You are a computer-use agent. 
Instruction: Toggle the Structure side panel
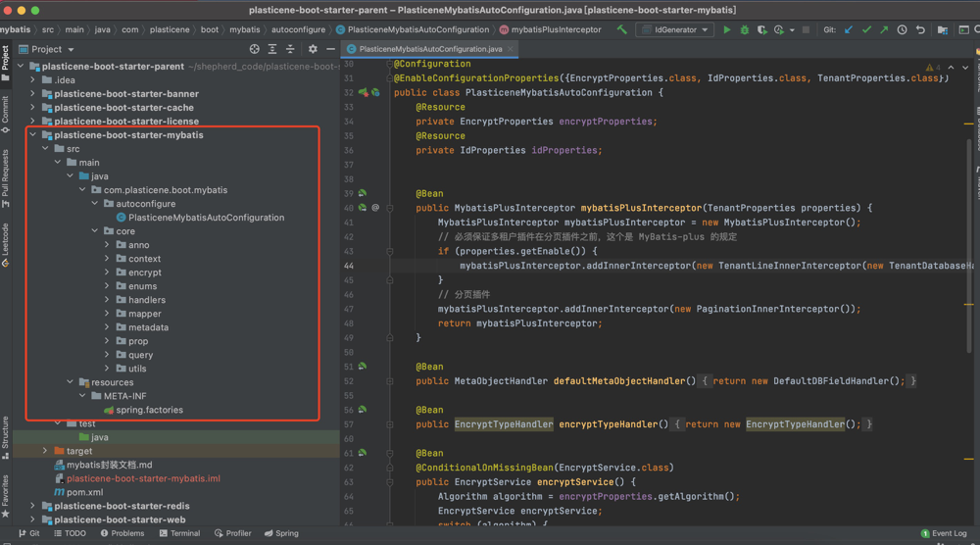[5, 437]
